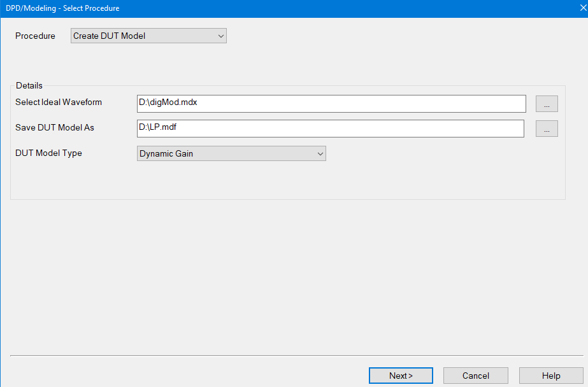Place cursor in the D:\digMod.mdx text
This screenshot has width=588, height=387.
pos(168,102)
